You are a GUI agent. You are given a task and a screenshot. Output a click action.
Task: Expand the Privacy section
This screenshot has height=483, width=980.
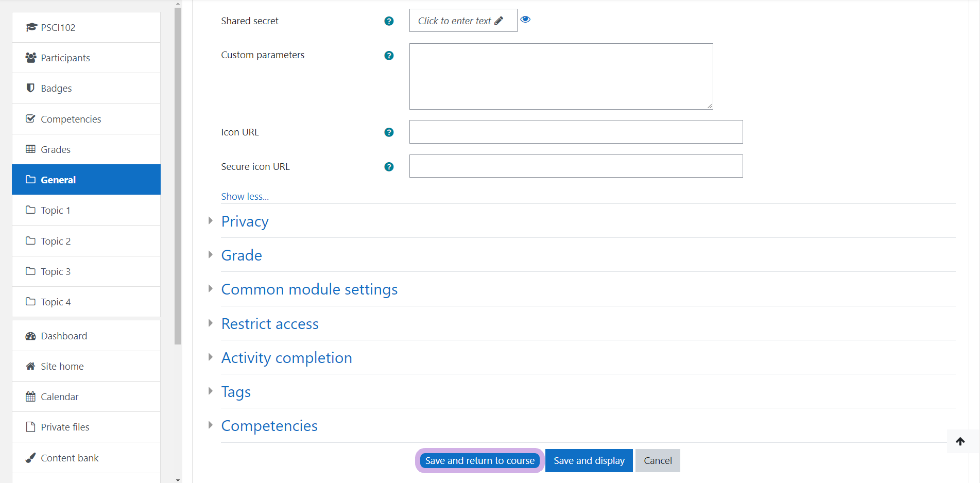coord(245,221)
